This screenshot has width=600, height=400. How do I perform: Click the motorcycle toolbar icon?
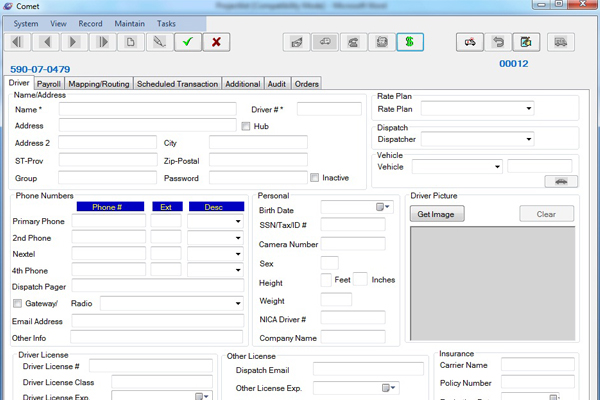[470, 42]
